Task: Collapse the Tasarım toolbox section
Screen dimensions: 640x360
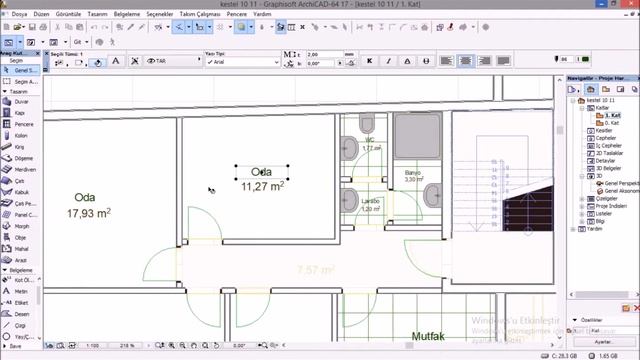Action: point(5,92)
